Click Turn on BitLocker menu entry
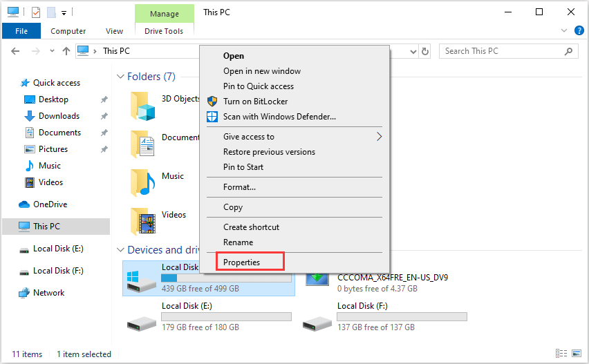Viewport: 589px width, 364px height. tap(255, 102)
